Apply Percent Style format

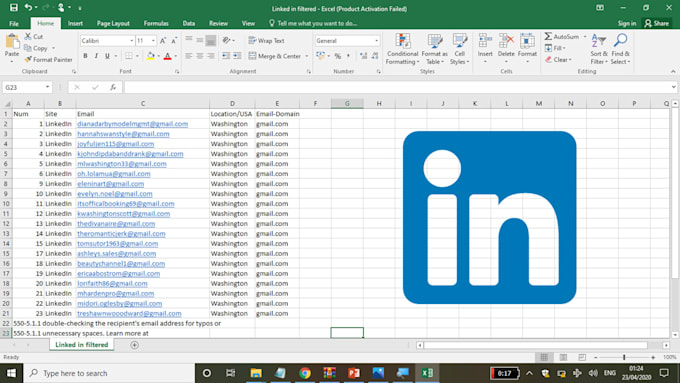(337, 56)
